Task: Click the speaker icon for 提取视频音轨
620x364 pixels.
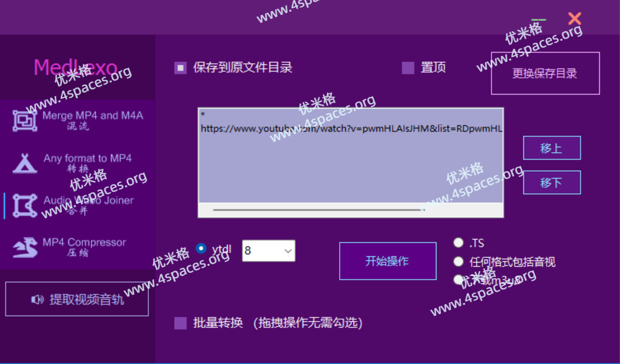Action: pos(37,300)
